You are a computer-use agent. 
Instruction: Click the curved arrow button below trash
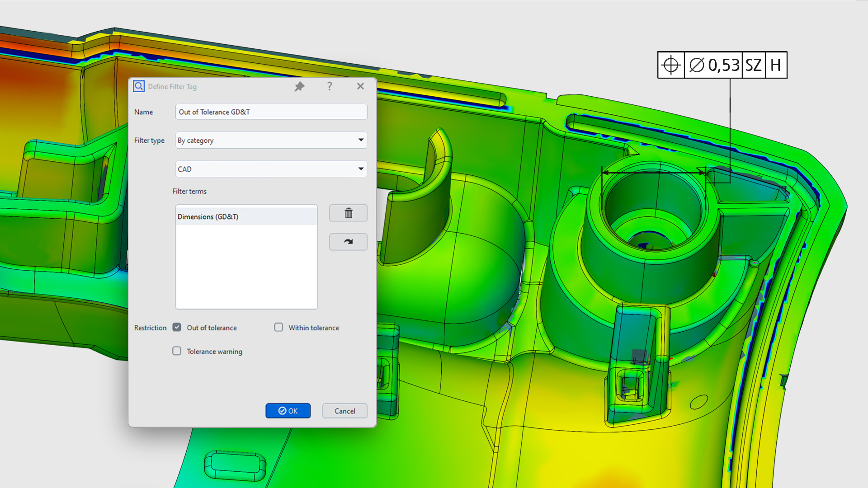[x=348, y=242]
